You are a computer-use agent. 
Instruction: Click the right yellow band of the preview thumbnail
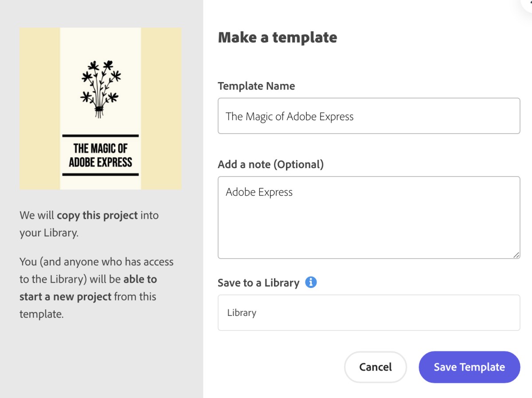161,109
